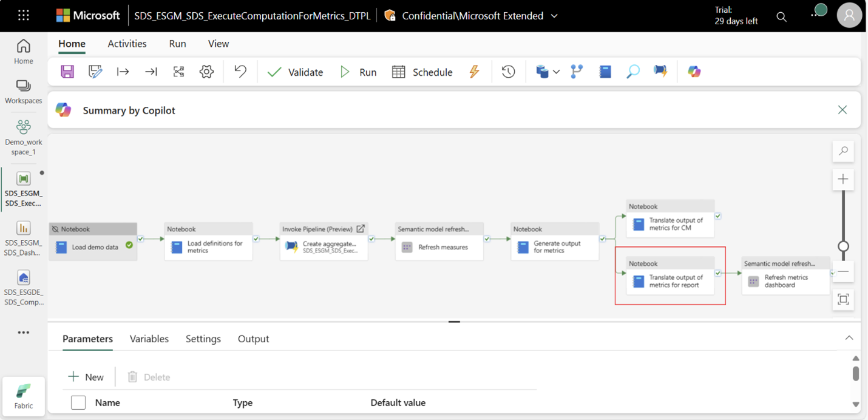
Task: Click the lightning bolt trigger icon
Action: pyautogui.click(x=475, y=72)
